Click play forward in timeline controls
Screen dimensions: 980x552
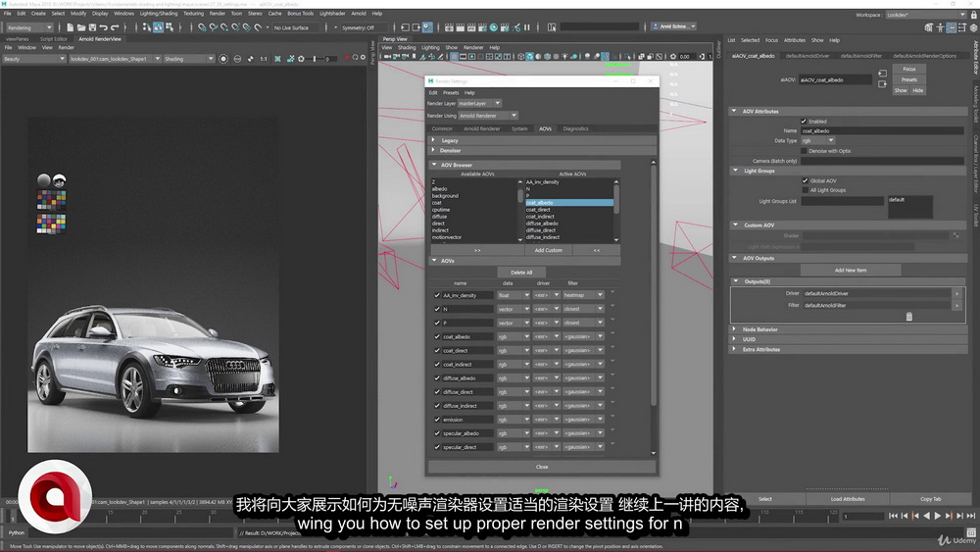(x=938, y=516)
